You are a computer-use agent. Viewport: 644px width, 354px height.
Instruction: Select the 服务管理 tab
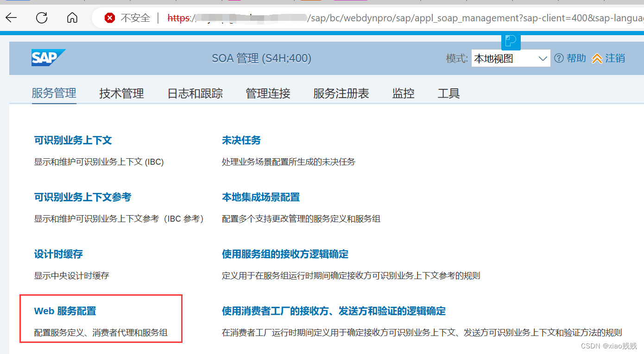(x=54, y=93)
